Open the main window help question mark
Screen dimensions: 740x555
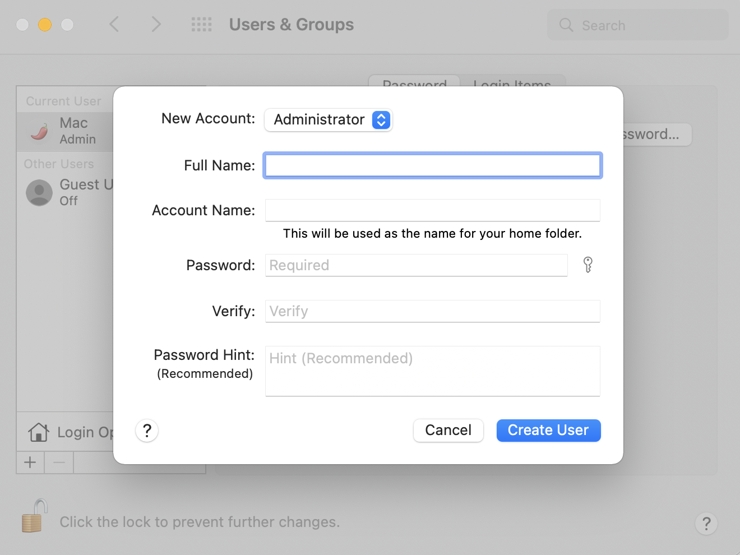click(706, 523)
